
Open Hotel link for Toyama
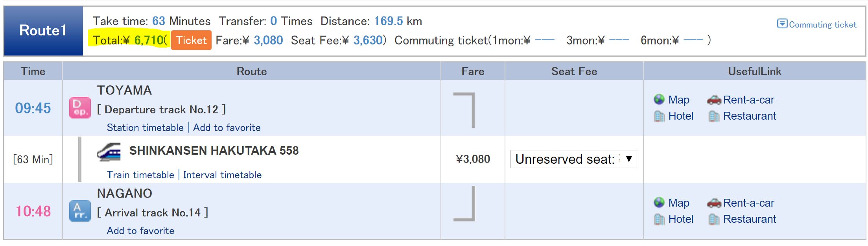tap(681, 116)
